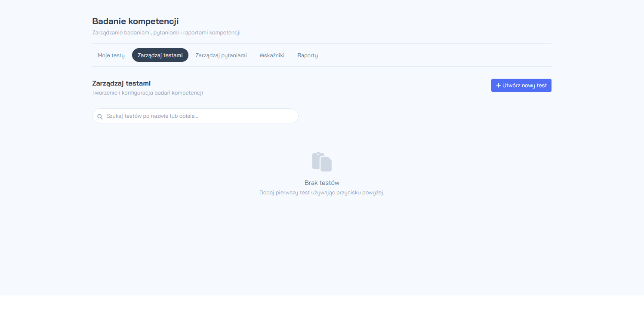Click the Zarządzaj testami section heading
The height and width of the screenshot is (310, 644).
[121, 83]
